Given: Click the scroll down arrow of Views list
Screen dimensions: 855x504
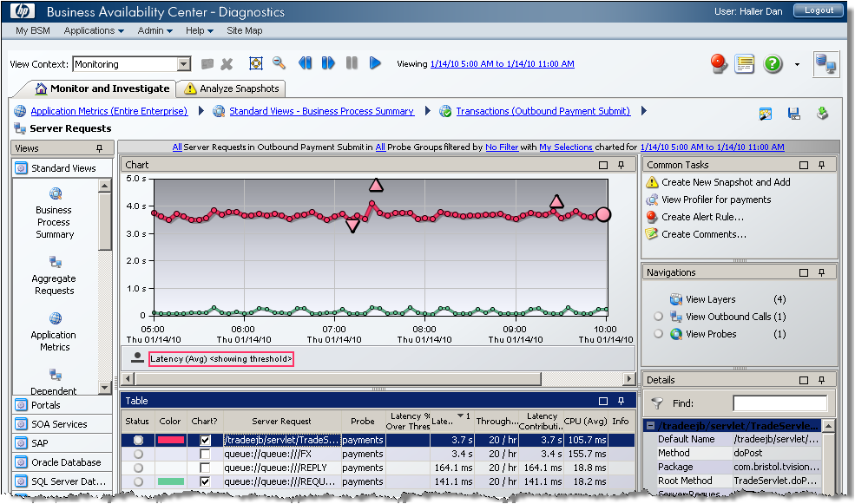Looking at the screenshot, I should tap(105, 388).
